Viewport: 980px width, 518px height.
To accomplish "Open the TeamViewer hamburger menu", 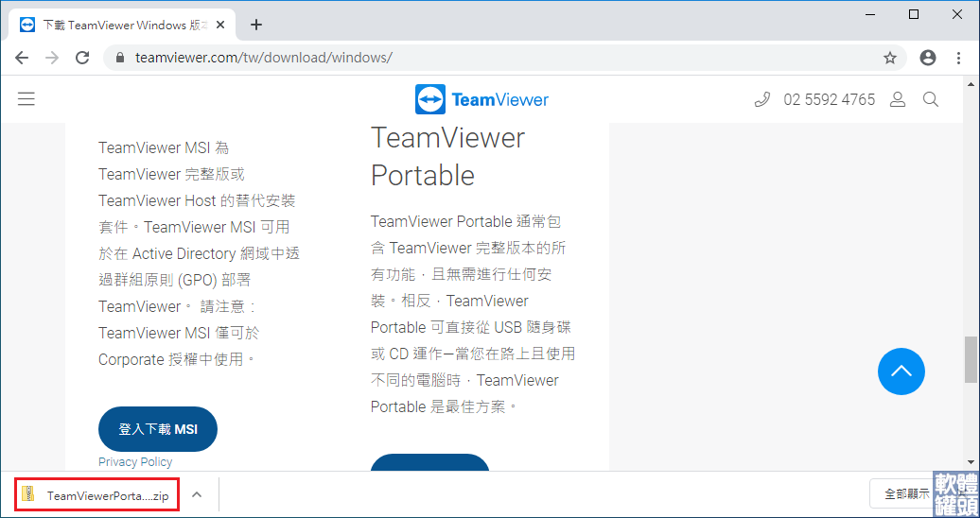I will coord(26,98).
